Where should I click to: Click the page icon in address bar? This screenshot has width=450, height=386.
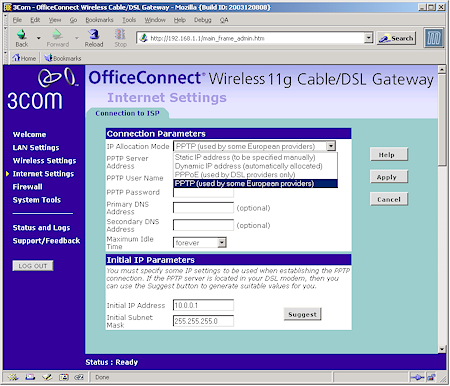click(143, 38)
